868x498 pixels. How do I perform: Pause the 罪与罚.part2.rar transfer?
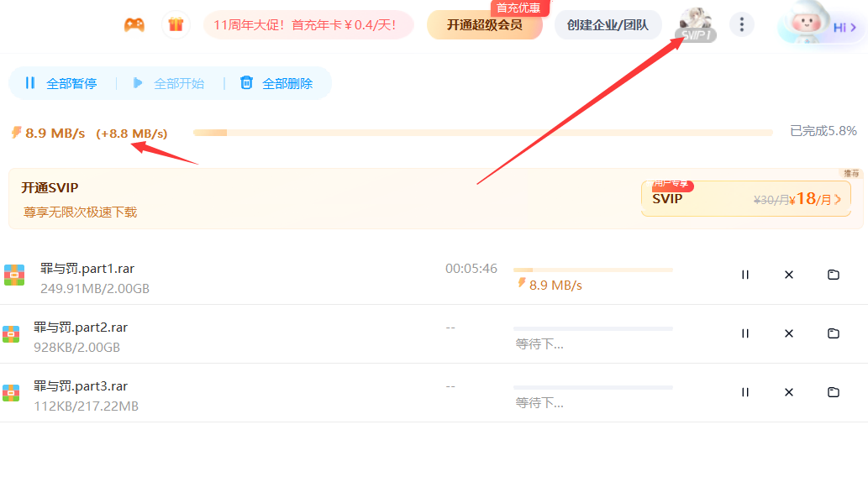745,333
